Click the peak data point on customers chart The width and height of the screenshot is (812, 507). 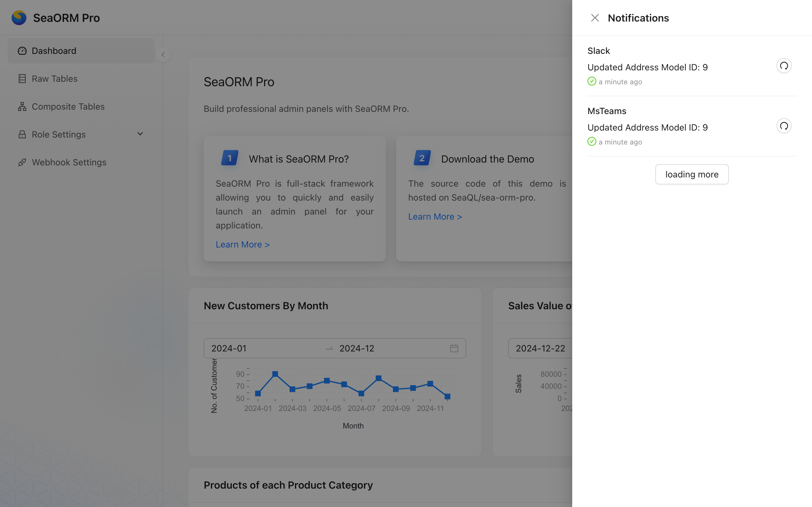pyautogui.click(x=275, y=374)
